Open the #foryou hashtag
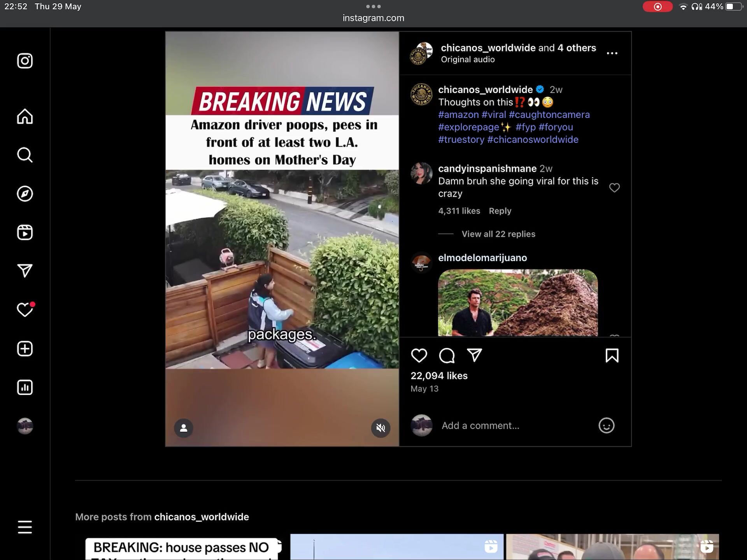The image size is (747, 560). coord(556,127)
